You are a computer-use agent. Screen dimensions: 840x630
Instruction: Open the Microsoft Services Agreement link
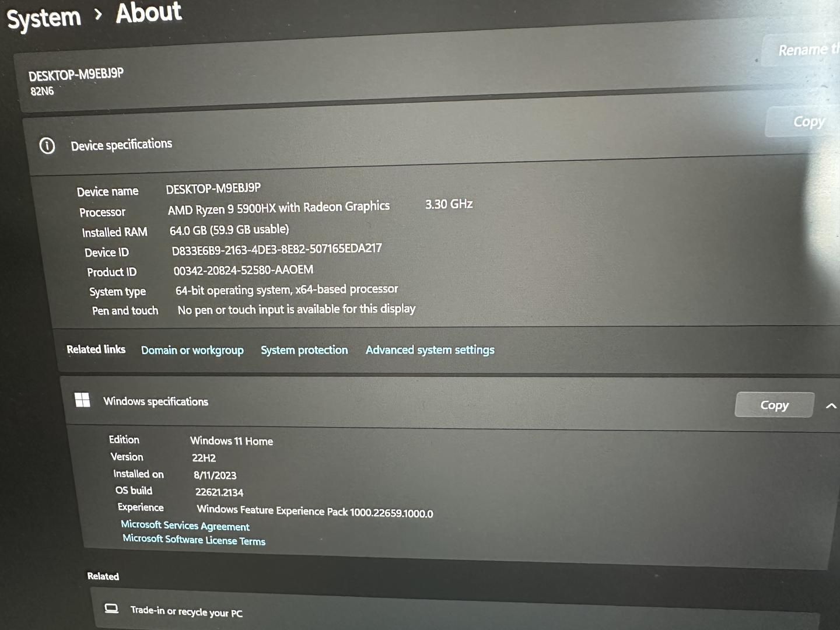tap(185, 526)
